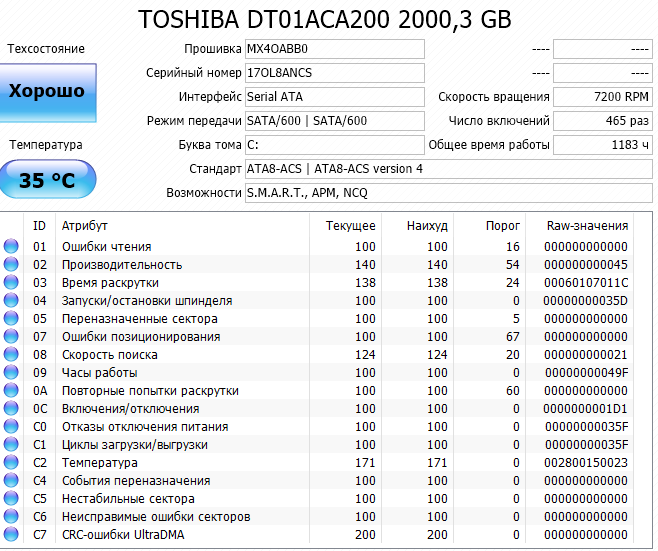Select the Время раскрутки attribute name
The height and width of the screenshot is (551, 658).
click(x=110, y=283)
